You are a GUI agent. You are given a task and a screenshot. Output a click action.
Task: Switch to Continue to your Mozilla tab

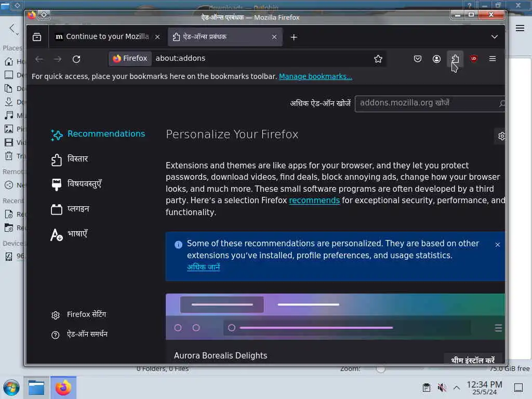(108, 37)
